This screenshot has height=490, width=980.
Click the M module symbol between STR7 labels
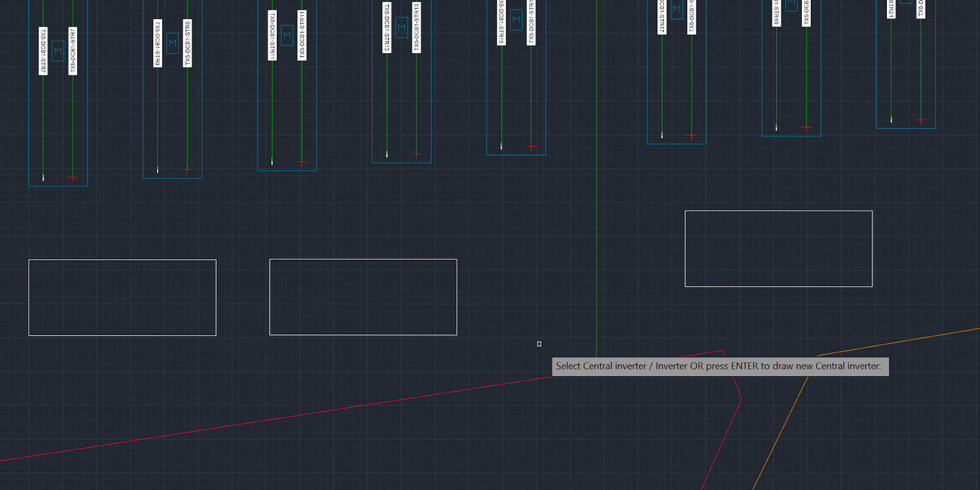58,51
